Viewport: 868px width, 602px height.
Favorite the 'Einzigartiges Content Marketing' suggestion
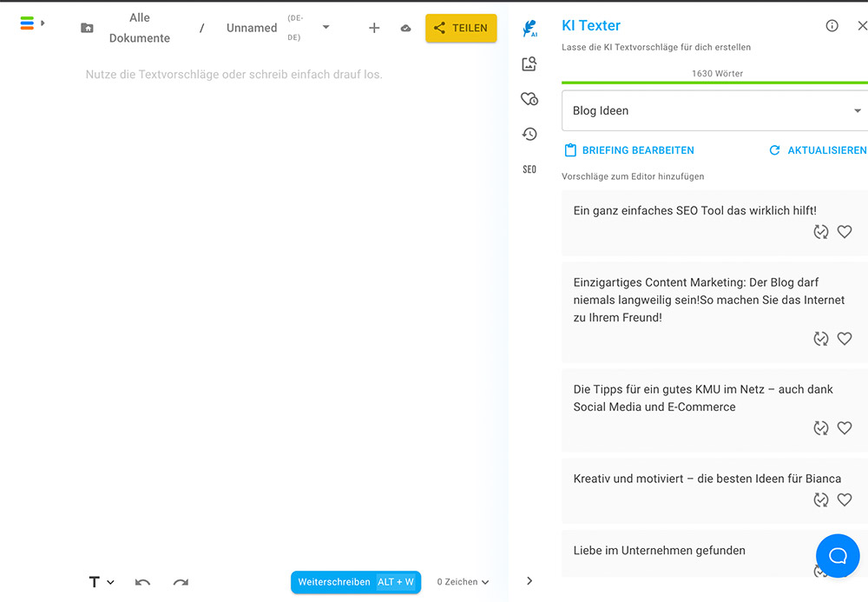pyautogui.click(x=845, y=339)
